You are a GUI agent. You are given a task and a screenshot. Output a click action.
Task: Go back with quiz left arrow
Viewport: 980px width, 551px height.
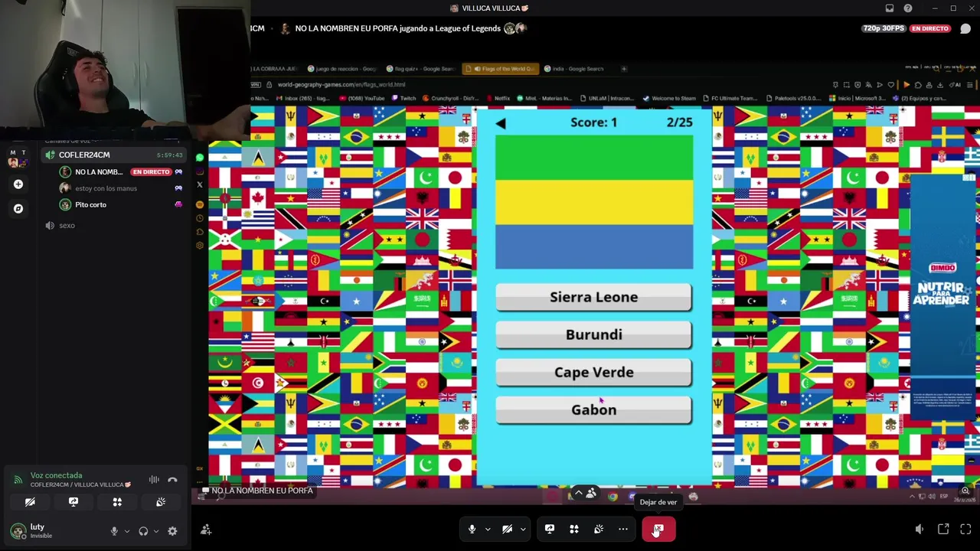tap(501, 123)
